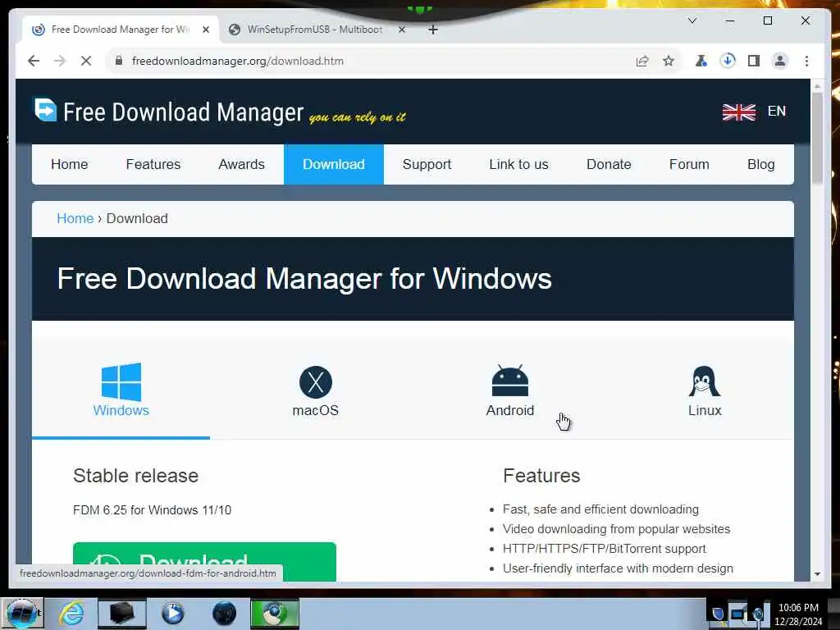Viewport: 840px width, 630px height.
Task: Click the green Download button
Action: coord(204,561)
